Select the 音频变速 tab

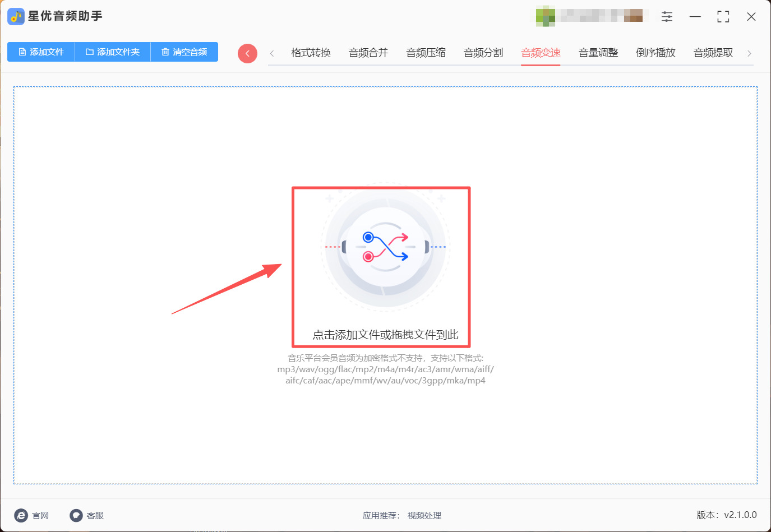(541, 53)
